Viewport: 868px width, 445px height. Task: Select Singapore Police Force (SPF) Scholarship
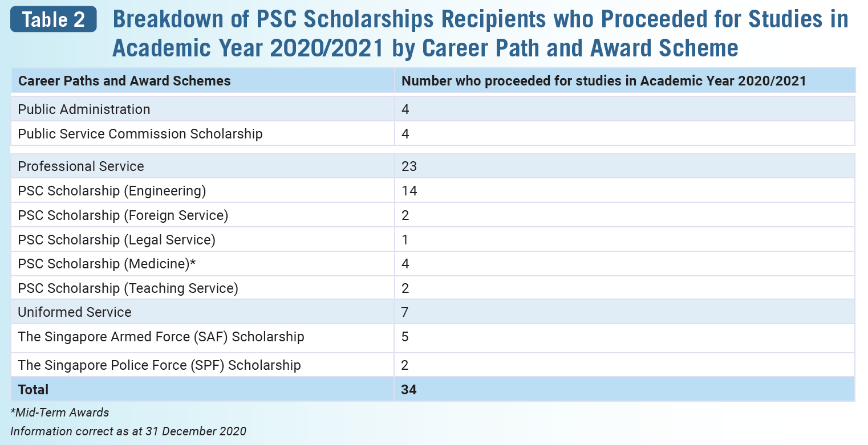160,365
